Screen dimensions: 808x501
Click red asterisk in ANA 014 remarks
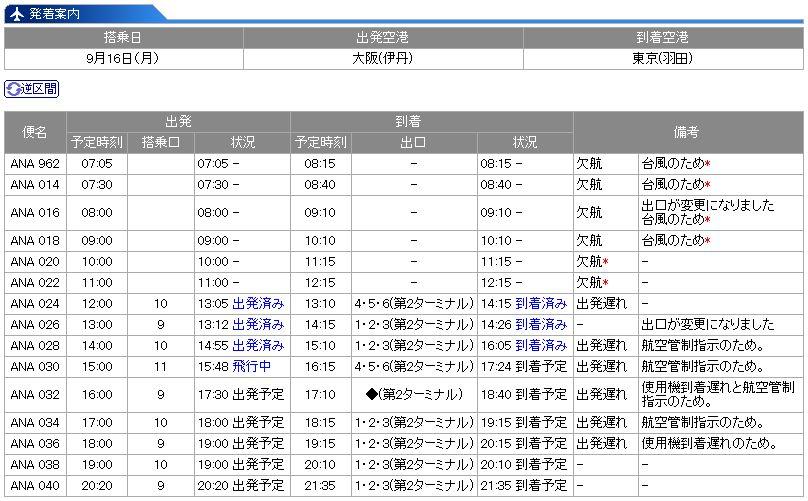707,185
